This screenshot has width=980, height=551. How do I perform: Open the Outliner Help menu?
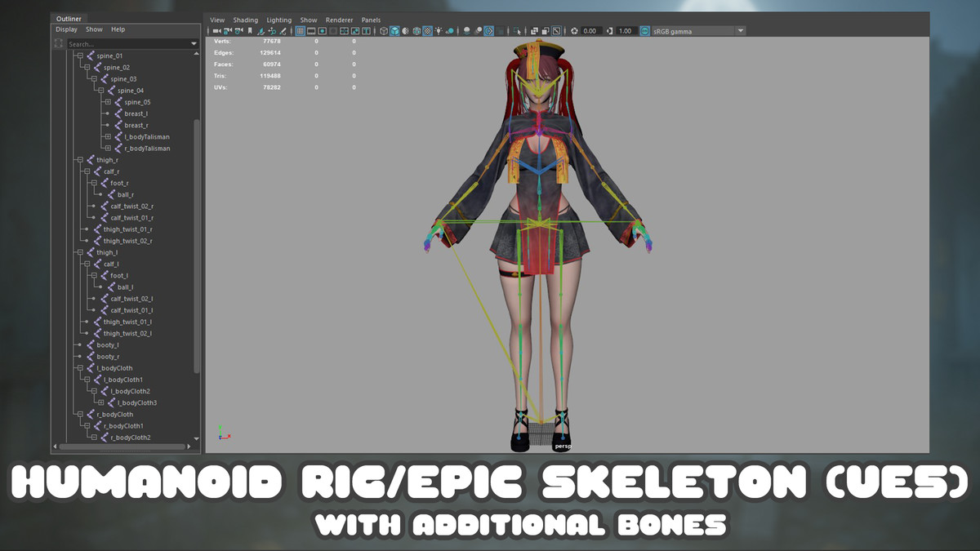point(118,29)
